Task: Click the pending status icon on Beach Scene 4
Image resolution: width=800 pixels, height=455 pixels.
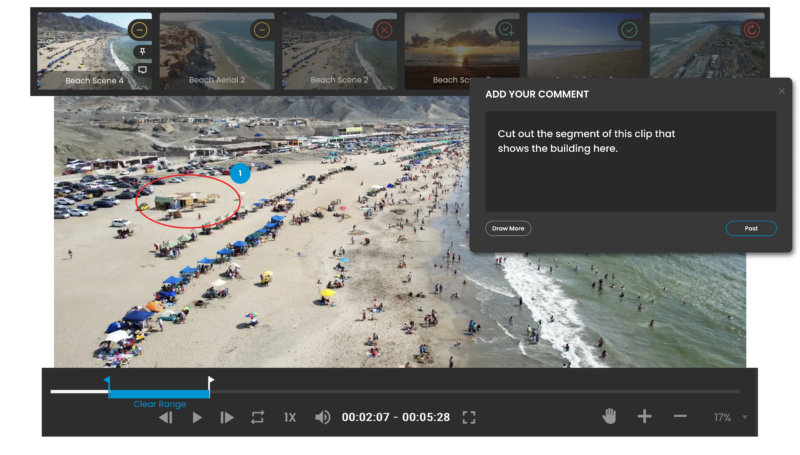Action: tap(139, 30)
